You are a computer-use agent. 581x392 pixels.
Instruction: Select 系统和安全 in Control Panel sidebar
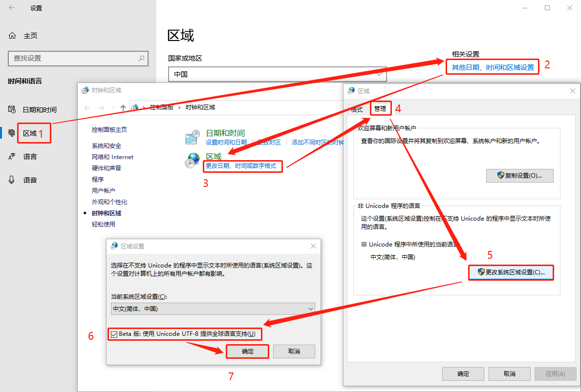tap(107, 146)
